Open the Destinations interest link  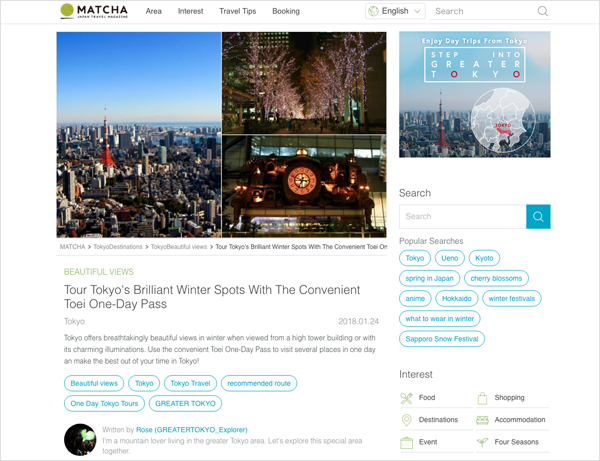coord(437,420)
